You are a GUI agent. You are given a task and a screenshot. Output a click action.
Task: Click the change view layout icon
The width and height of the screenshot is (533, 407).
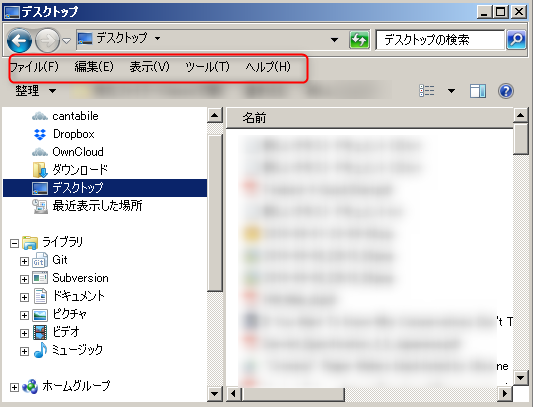click(427, 91)
